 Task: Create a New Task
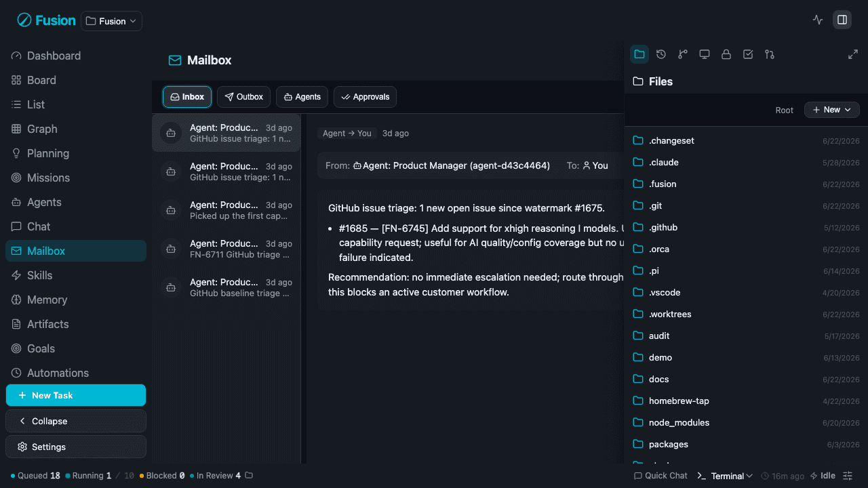(76, 395)
